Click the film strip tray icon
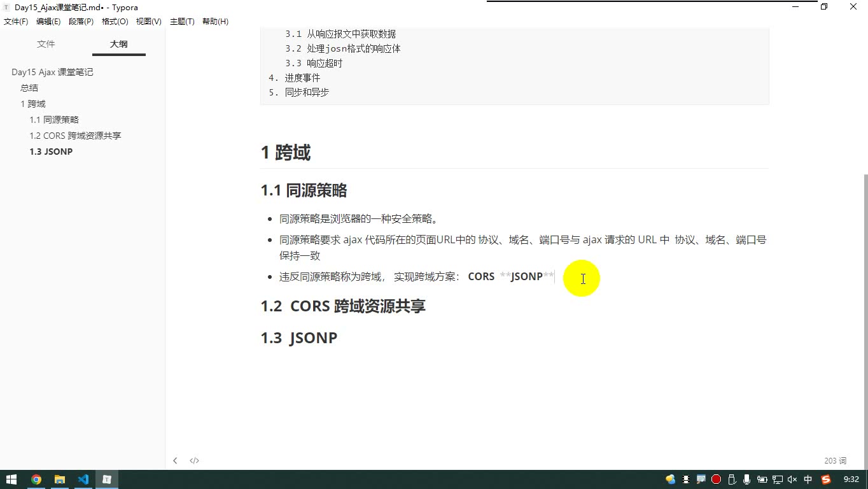Image resolution: width=868 pixels, height=489 pixels. 685,479
